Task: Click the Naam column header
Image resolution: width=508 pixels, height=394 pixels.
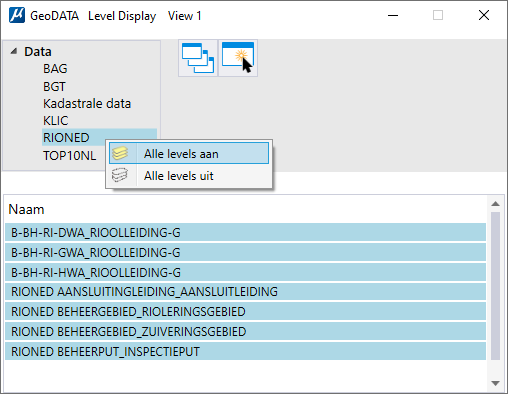Action: click(26, 209)
